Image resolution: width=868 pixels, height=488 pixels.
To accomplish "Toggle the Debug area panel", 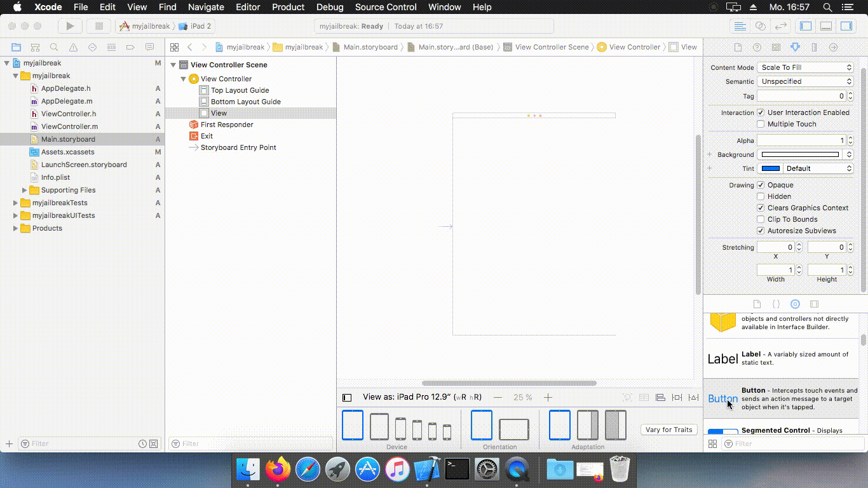I will coord(826,26).
